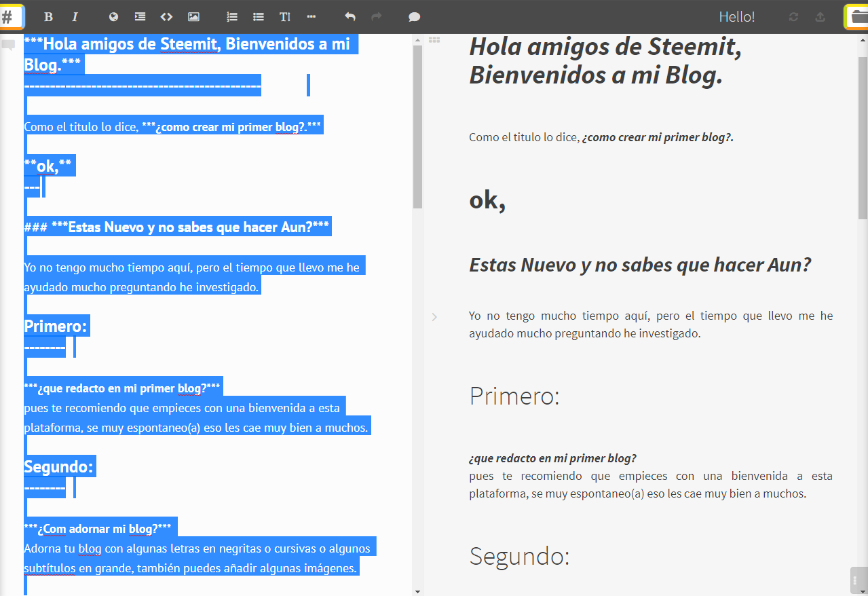The height and width of the screenshot is (596, 868).
Task: Click the "Segundo:" heading in the editor
Action: (x=58, y=466)
